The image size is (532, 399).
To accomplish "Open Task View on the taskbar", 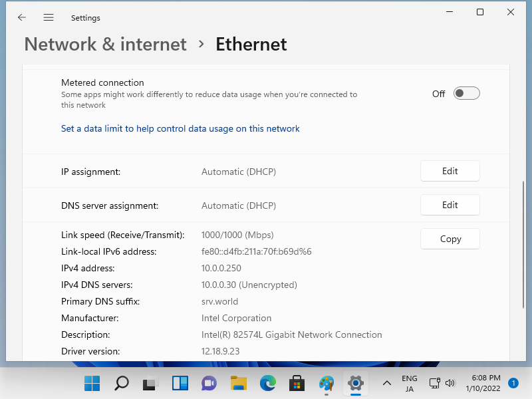I will coord(151,383).
